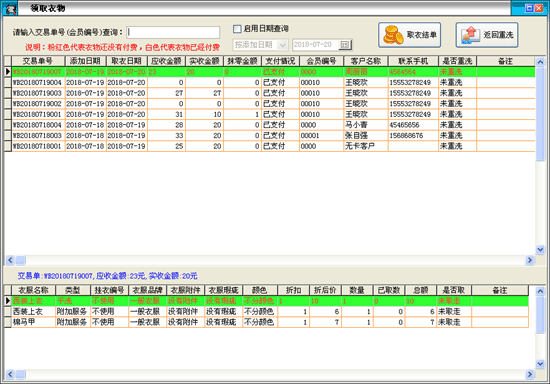
Task: Click right arrow of orders horizontal scrollbar
Action: pos(530,260)
